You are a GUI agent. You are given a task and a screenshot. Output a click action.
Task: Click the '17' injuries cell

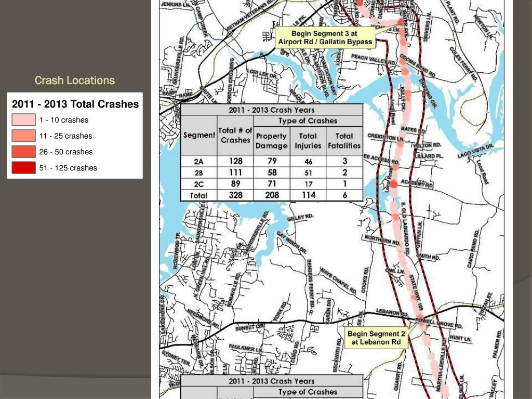click(308, 184)
